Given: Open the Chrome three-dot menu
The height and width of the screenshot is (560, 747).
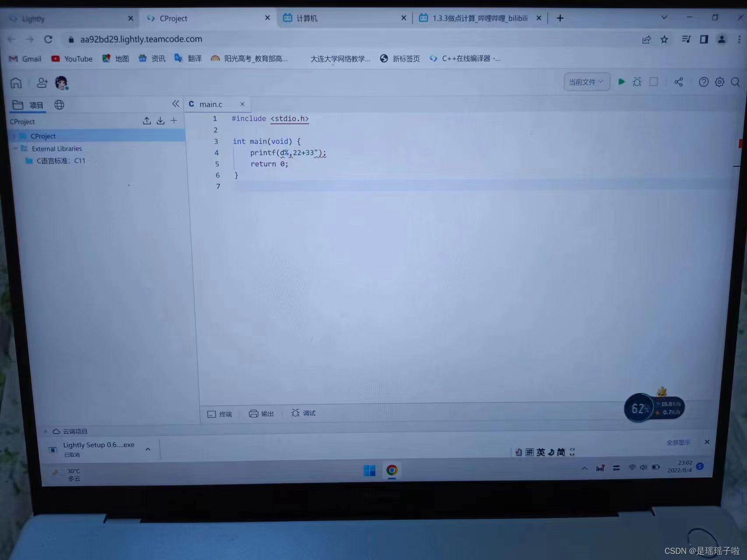Looking at the screenshot, I should 739,39.
